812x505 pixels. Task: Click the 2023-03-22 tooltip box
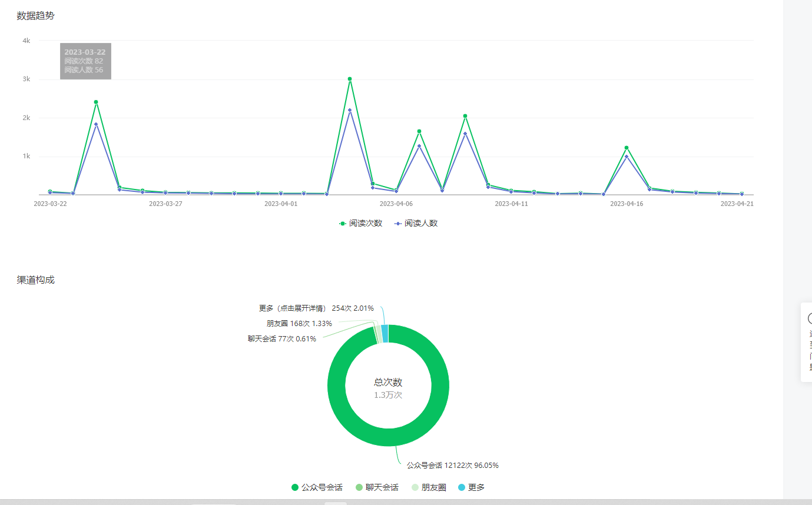(85, 61)
